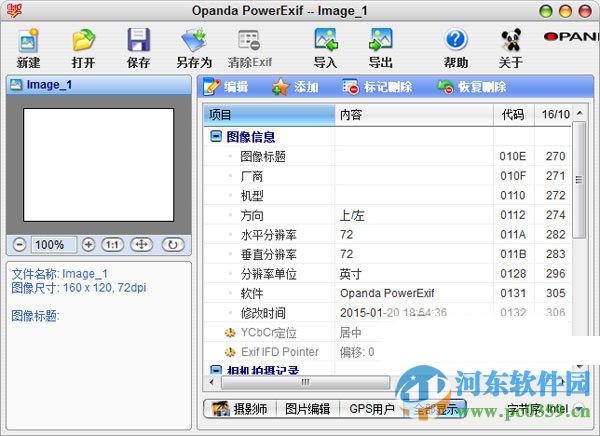Zoom out with the minus button
Viewport: 600px width, 436px height.
tap(19, 245)
